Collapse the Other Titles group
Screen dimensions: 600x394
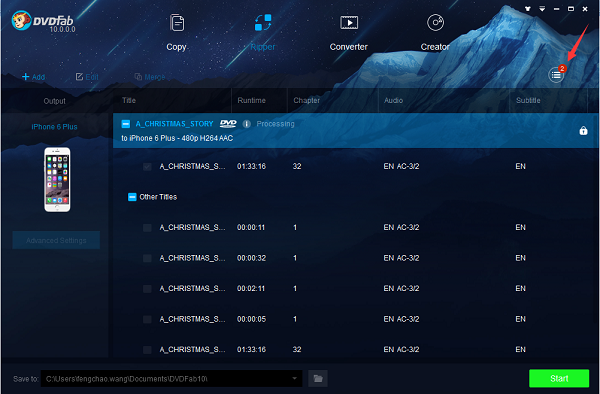(132, 197)
